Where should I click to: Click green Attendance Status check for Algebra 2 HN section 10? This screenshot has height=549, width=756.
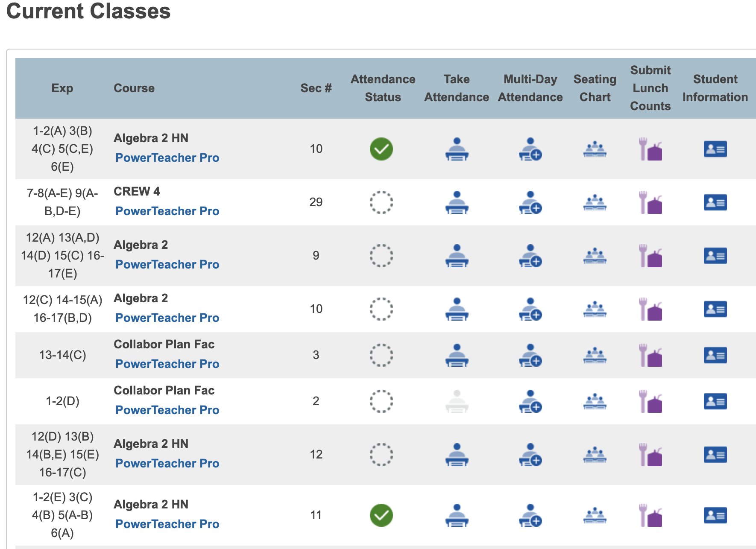pyautogui.click(x=381, y=149)
